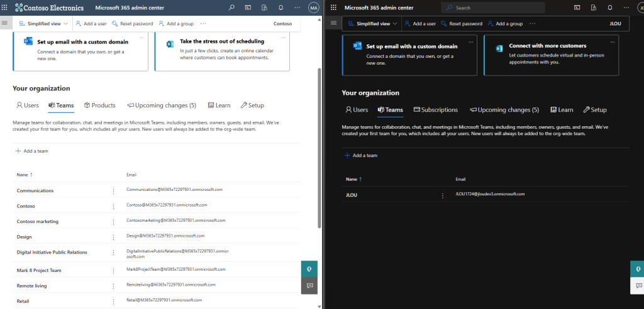Open Cloud Shell icon in dark window header

577,8
